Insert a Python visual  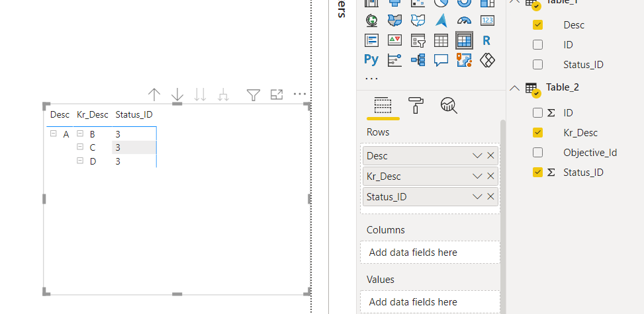371,60
